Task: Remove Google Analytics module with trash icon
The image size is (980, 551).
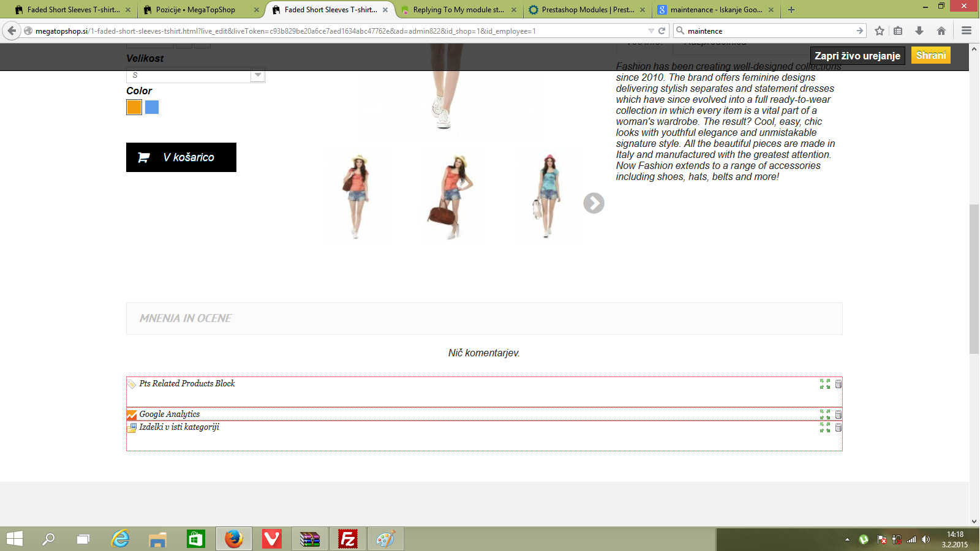Action: 839,414
